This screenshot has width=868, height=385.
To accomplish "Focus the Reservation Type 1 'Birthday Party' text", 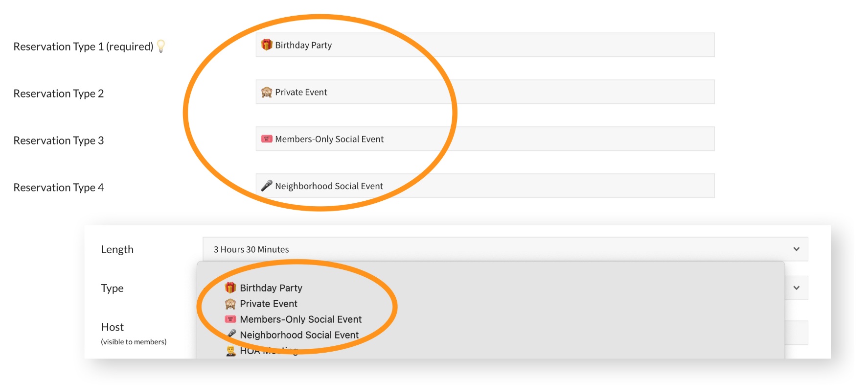I will (303, 45).
